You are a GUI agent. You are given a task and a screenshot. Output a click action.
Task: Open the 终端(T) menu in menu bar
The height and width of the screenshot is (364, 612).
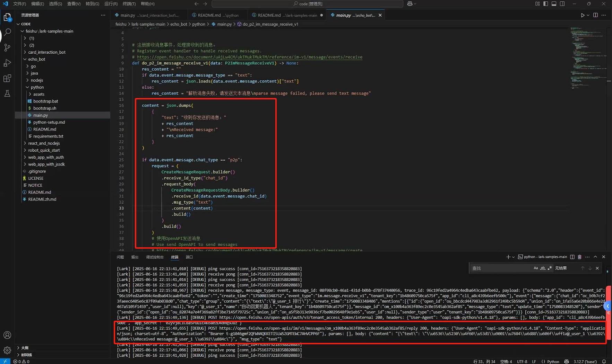pos(129,4)
